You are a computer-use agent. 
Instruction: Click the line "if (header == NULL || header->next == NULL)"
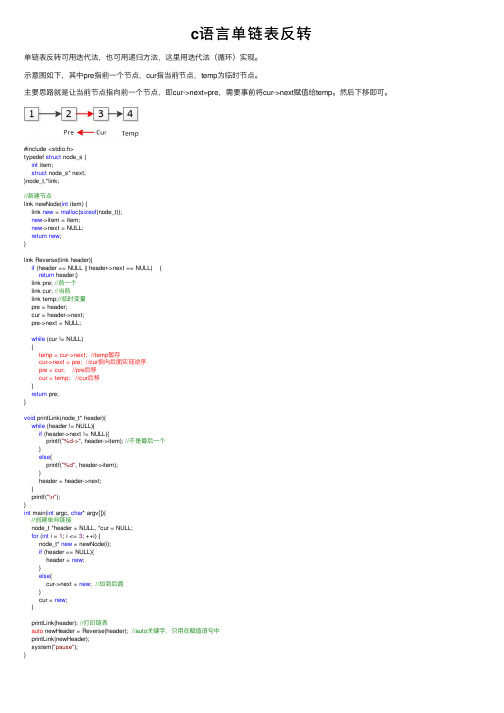coord(92,268)
